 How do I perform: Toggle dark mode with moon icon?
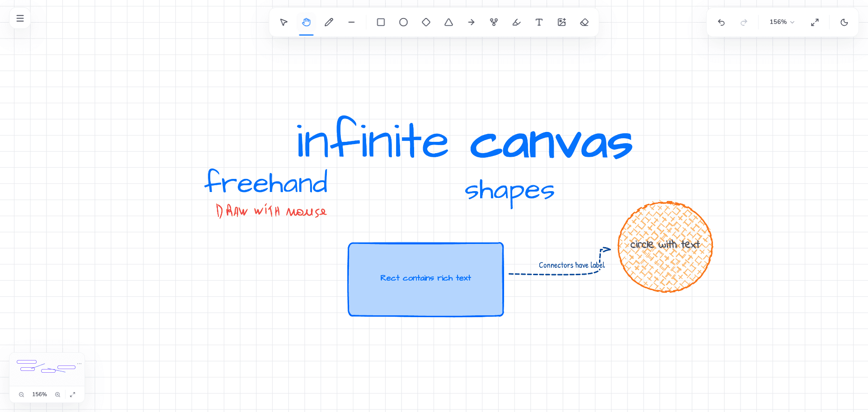tap(844, 22)
